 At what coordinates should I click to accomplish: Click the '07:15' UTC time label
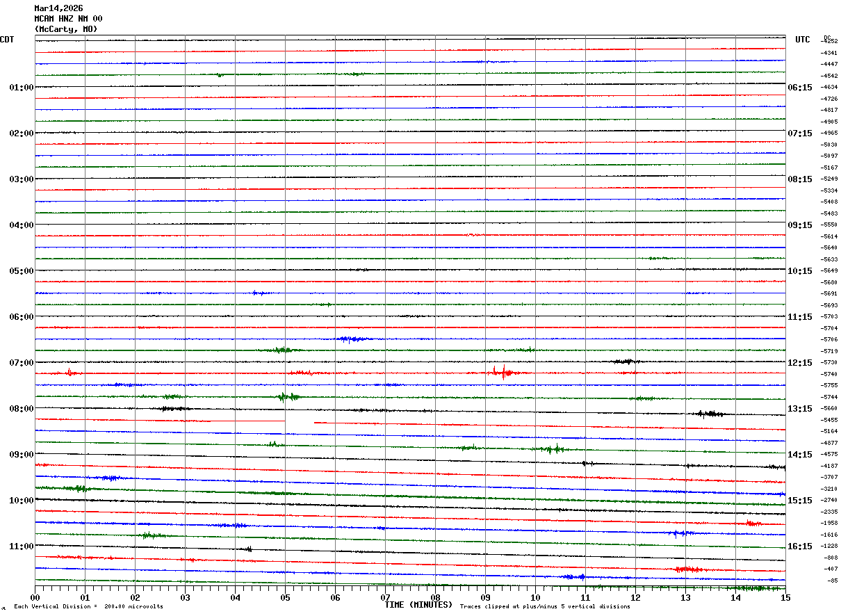[800, 133]
